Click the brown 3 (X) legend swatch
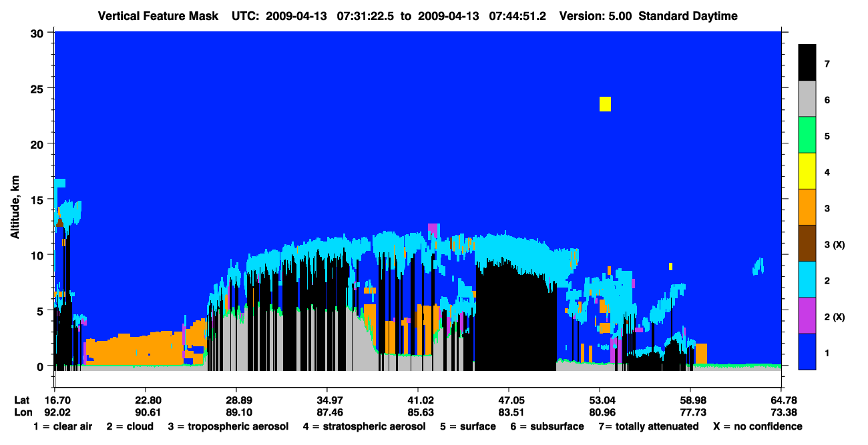This screenshot has width=868, height=445. tap(807, 244)
